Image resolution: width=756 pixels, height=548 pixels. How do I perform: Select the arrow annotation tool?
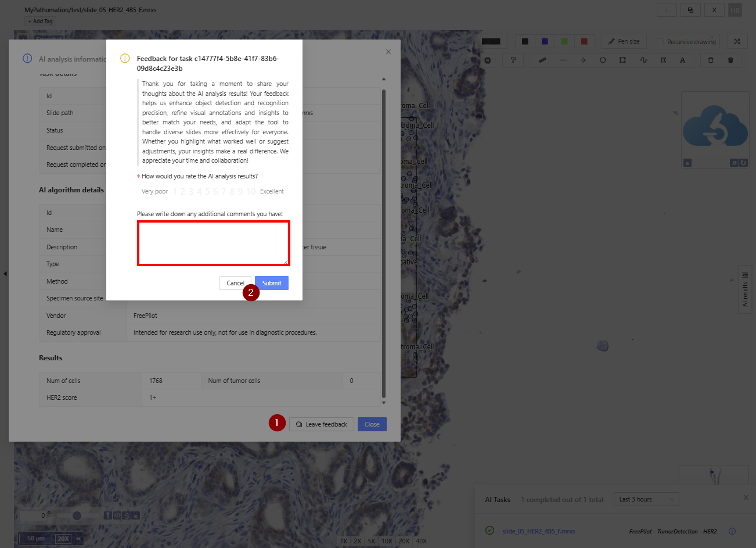click(x=583, y=60)
